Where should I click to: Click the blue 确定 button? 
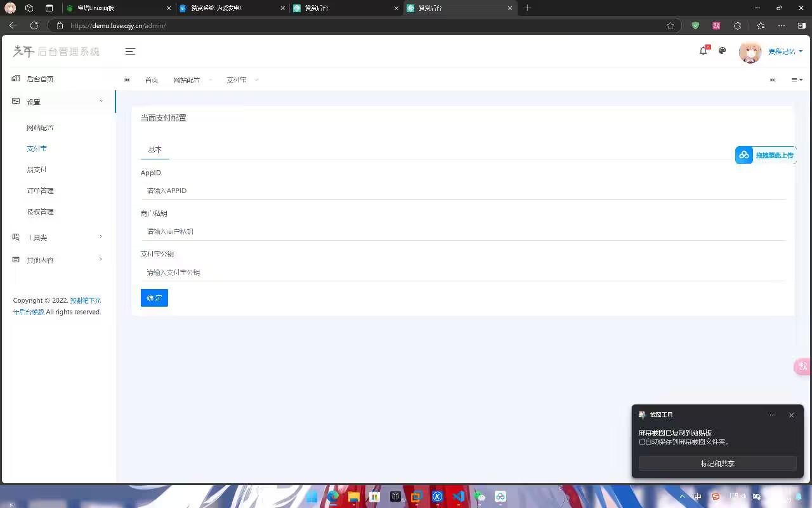click(154, 298)
